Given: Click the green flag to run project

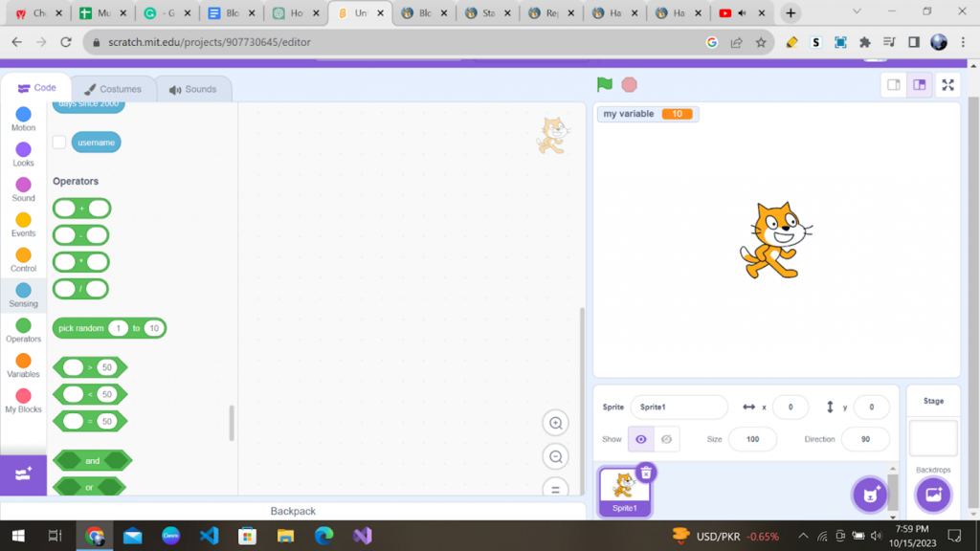Looking at the screenshot, I should [x=604, y=84].
